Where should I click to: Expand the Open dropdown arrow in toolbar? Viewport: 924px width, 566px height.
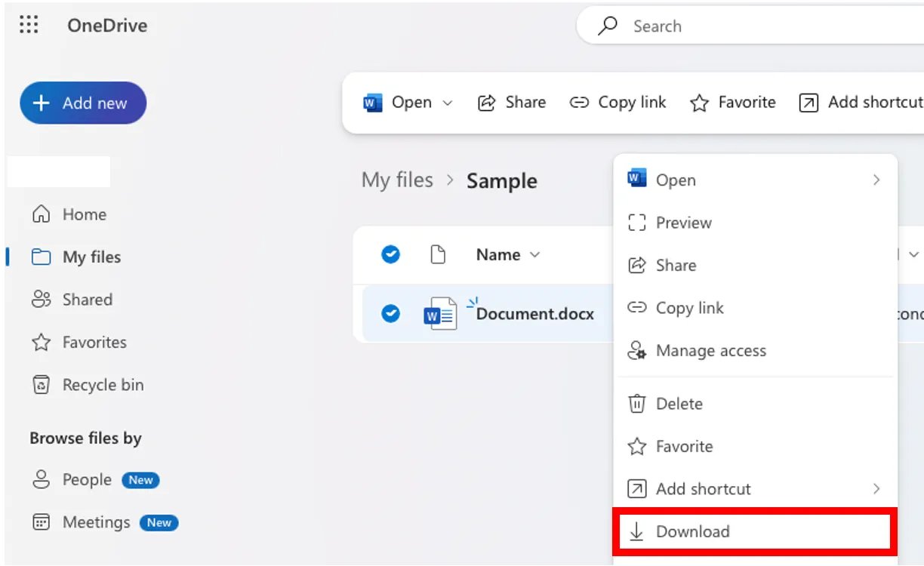point(448,103)
